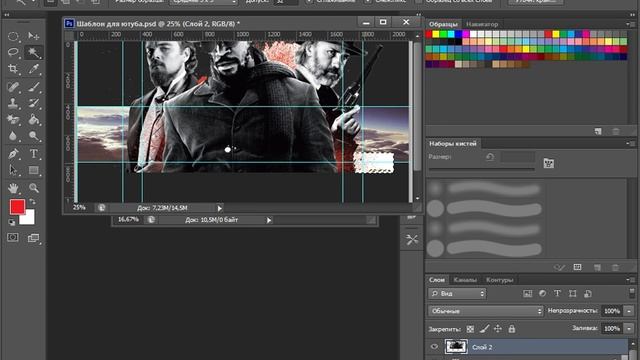This screenshot has height=360, width=640.
Task: Select the Zoom tool
Action: pos(33,188)
